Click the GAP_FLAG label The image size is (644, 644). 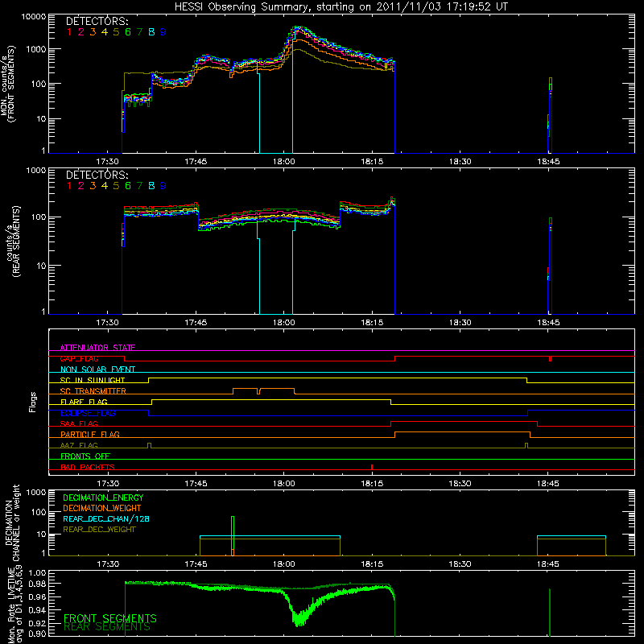(x=79, y=358)
